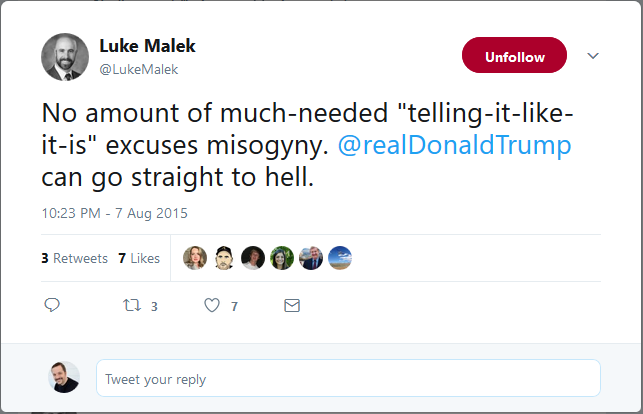Open the Luke Malek display name link

pyautogui.click(x=148, y=46)
